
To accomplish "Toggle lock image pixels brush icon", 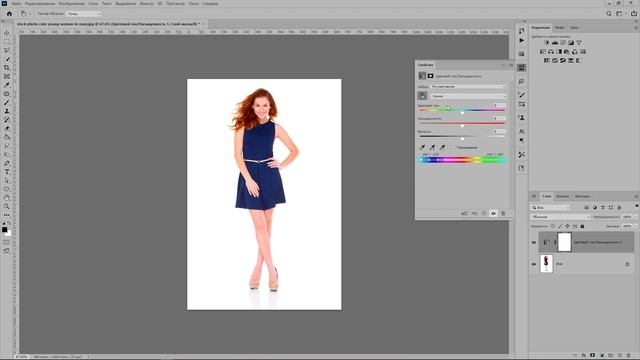I will click(x=560, y=226).
